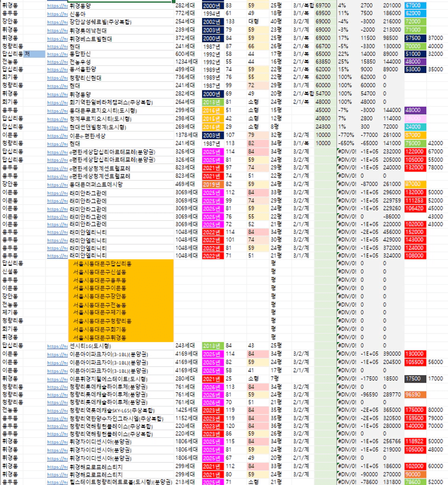Click the -770% percentage cell

coord(348,135)
